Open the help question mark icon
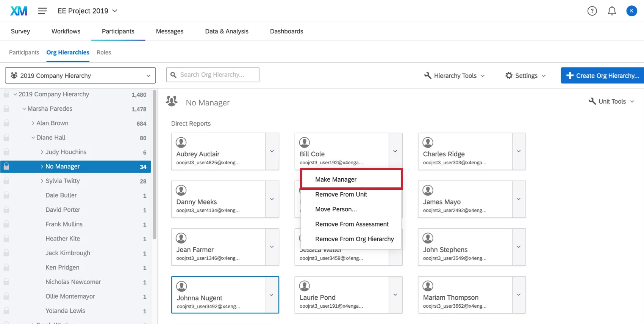This screenshot has width=644, height=324. 592,11
